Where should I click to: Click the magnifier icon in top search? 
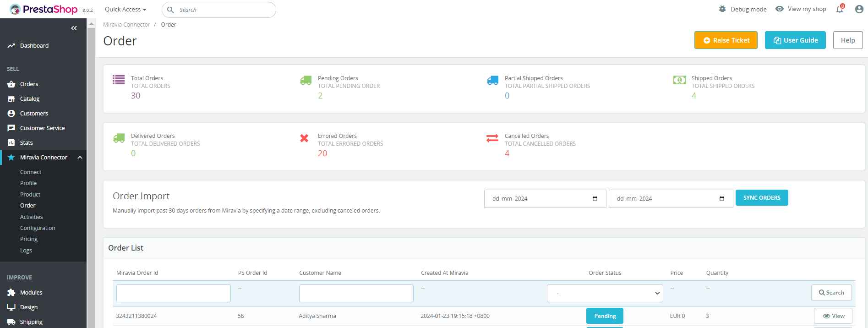(x=170, y=10)
